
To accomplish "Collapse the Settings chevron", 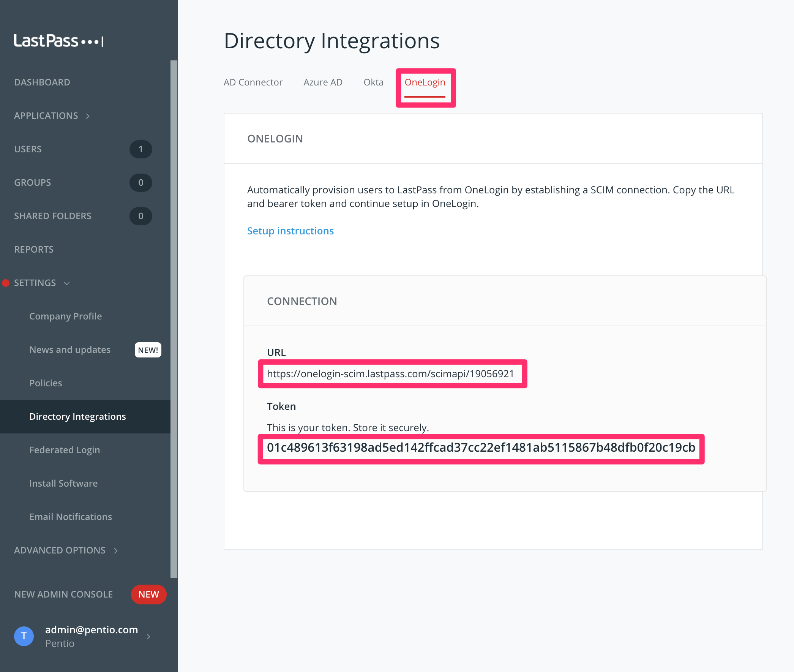I will click(67, 283).
